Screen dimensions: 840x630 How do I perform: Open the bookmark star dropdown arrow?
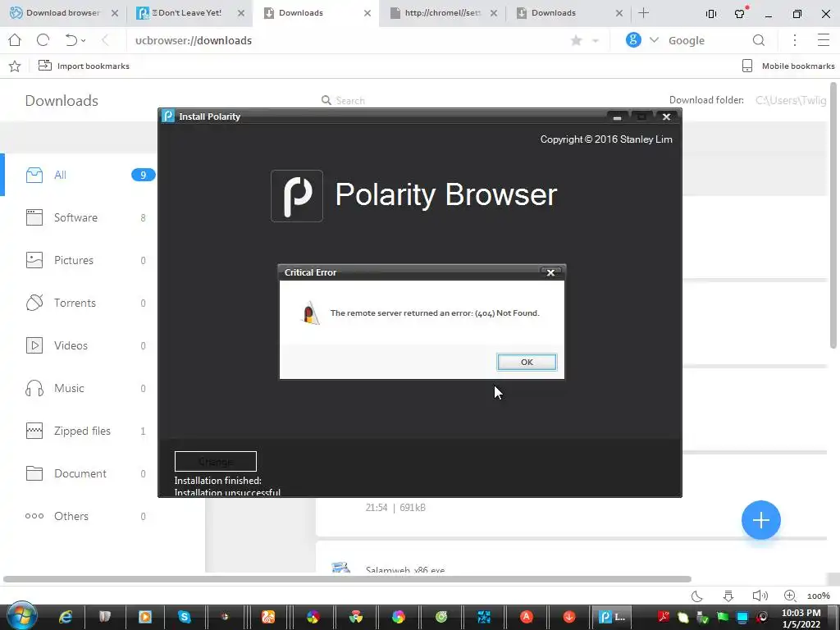[x=596, y=41]
